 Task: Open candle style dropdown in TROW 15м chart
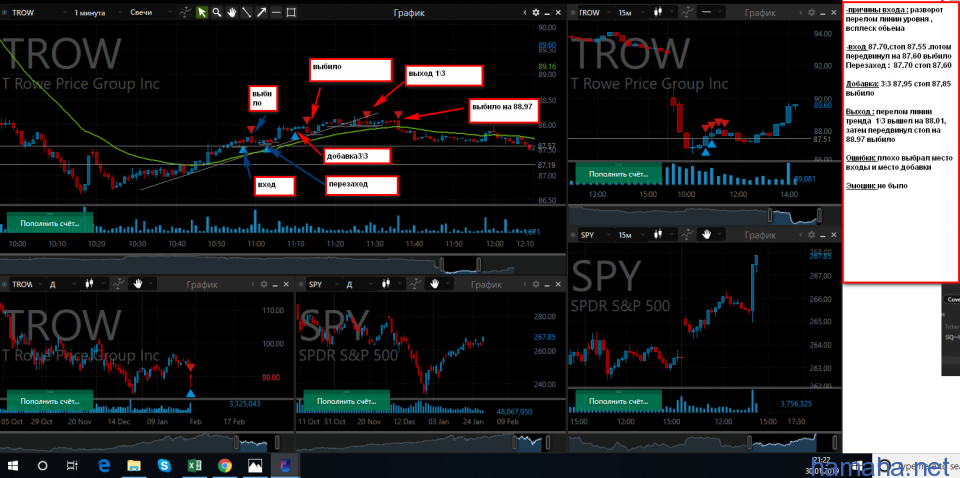point(664,12)
